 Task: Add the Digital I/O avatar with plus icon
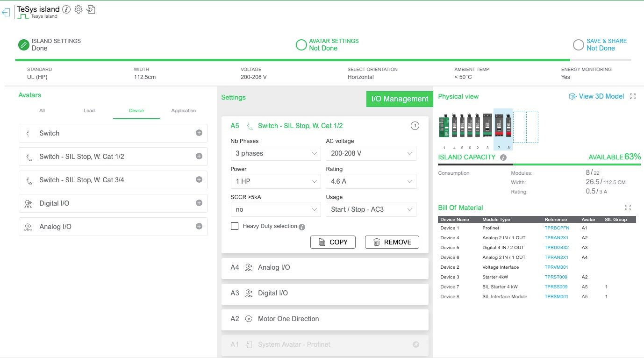pyautogui.click(x=199, y=203)
